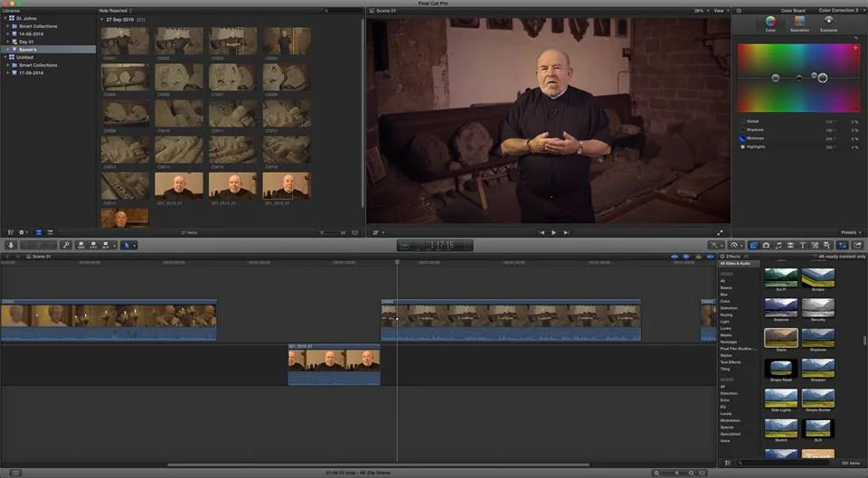Click the timeline playhead marker
Image resolution: width=868 pixels, height=478 pixels.
point(397,262)
